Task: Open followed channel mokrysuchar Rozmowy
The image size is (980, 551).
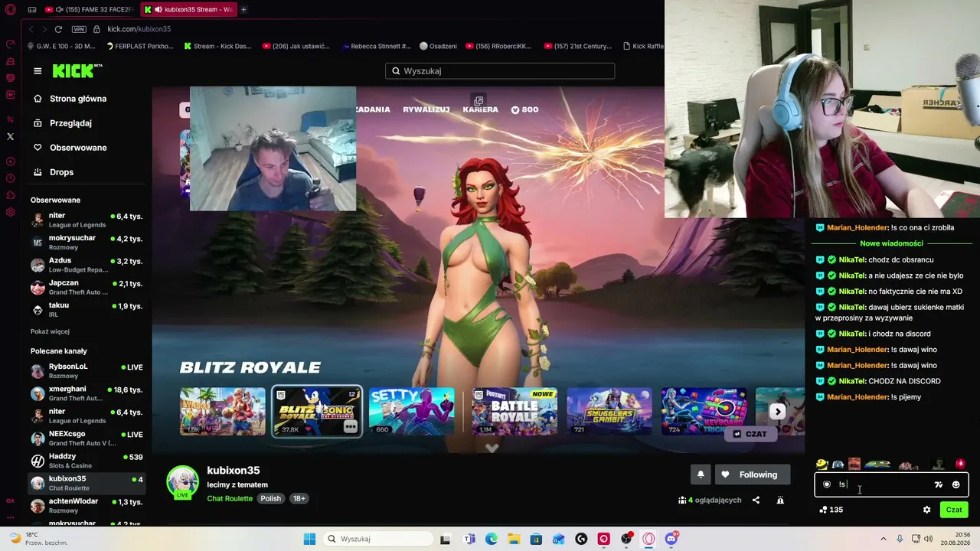Action: [x=87, y=242]
